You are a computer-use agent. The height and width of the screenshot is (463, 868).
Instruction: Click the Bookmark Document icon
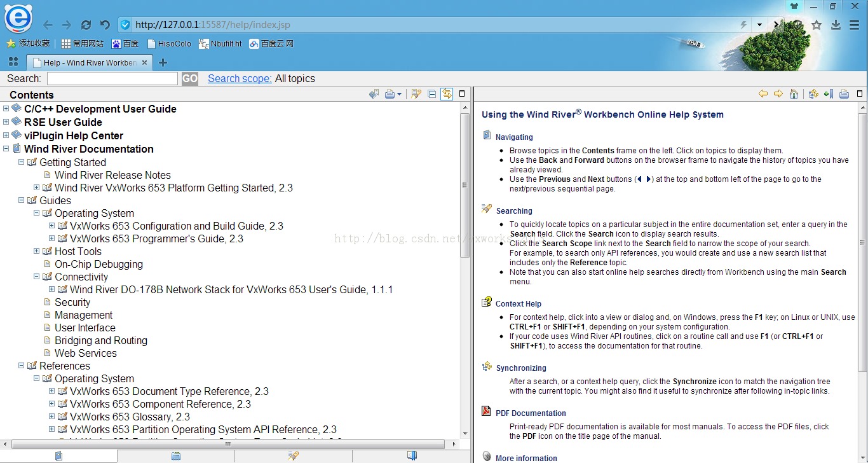(829, 94)
